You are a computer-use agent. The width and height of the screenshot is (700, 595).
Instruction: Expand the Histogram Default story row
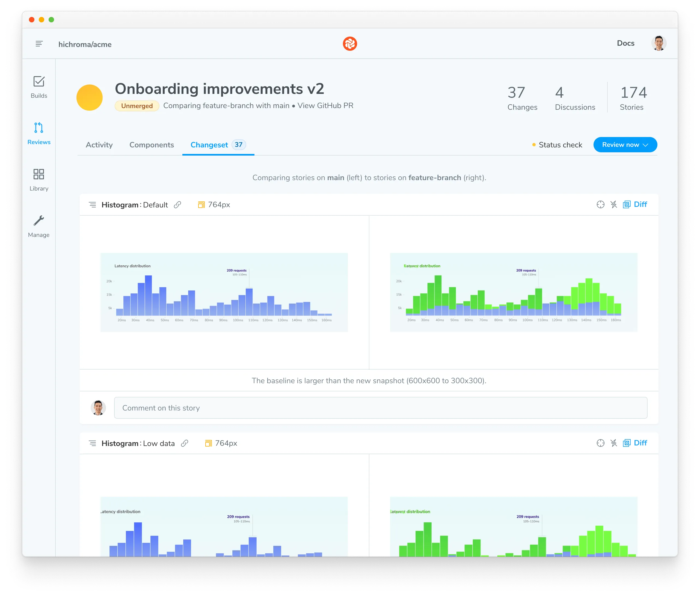pos(92,205)
